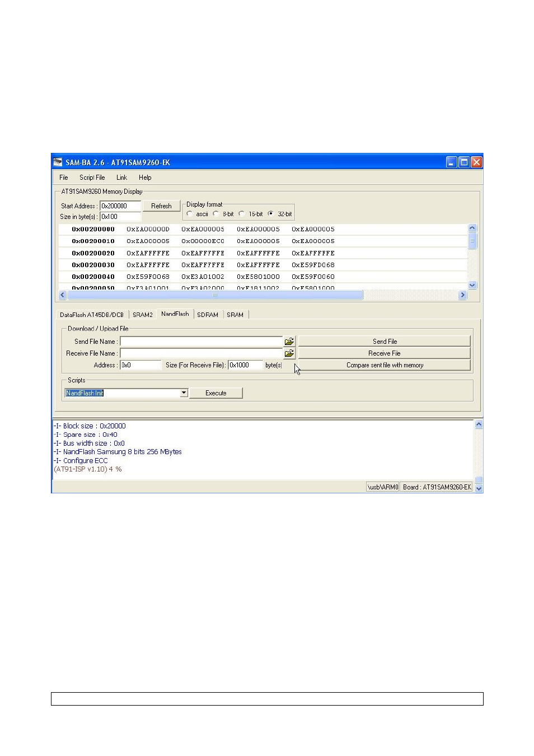Click log line Bus width size : 0x0

[x=89, y=444]
